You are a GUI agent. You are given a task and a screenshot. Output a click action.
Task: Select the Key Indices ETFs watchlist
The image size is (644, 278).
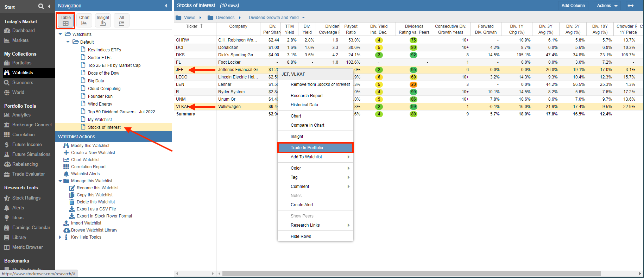[104, 50]
